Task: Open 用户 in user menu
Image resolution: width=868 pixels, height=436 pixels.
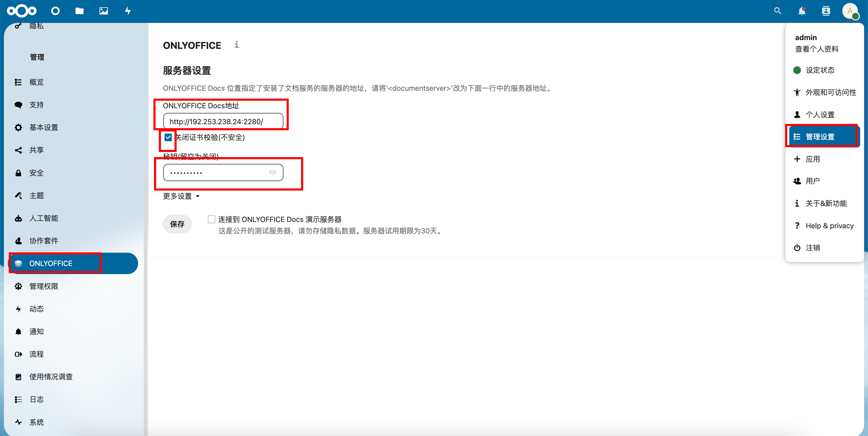Action: point(824,181)
